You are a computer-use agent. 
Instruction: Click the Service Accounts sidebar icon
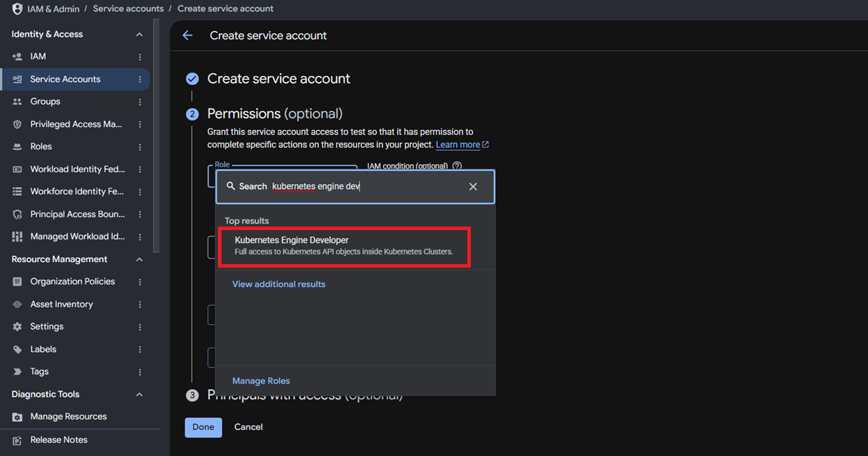click(x=17, y=79)
